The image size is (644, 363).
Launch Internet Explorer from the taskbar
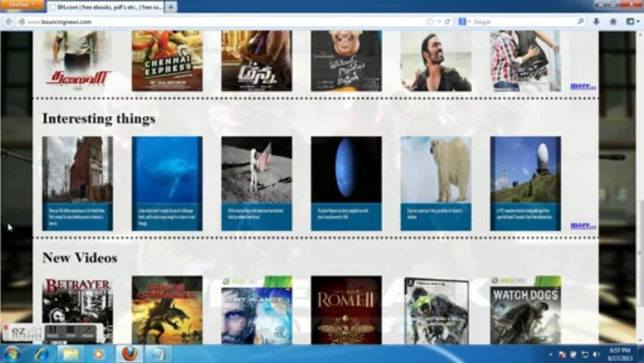click(x=41, y=354)
